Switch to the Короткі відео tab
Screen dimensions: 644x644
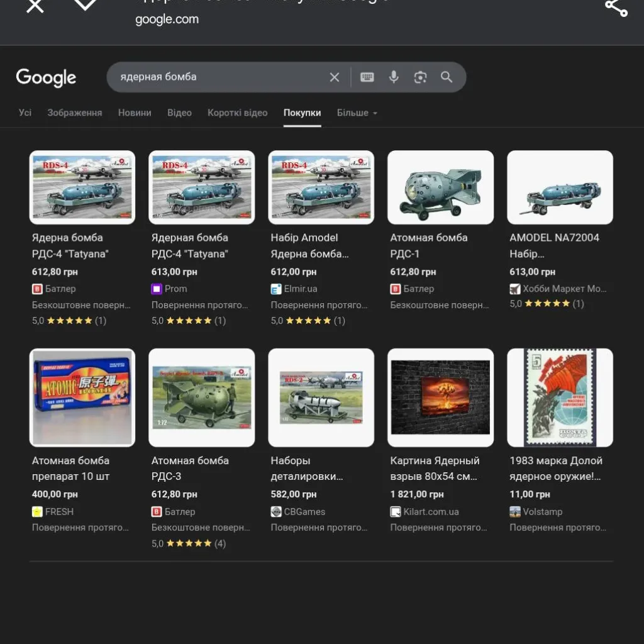click(x=237, y=113)
